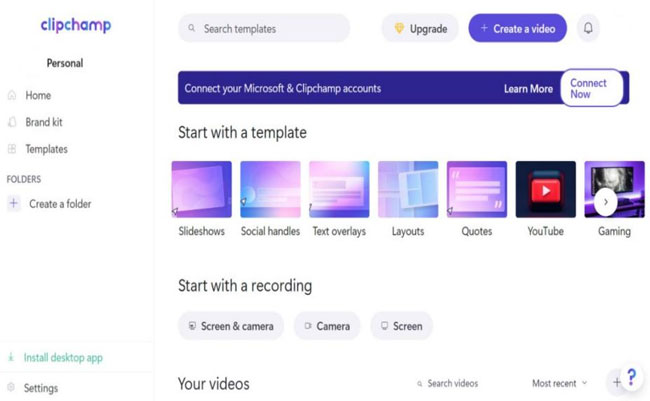Show more templates with the right arrow
The height and width of the screenshot is (401, 650).
[606, 202]
